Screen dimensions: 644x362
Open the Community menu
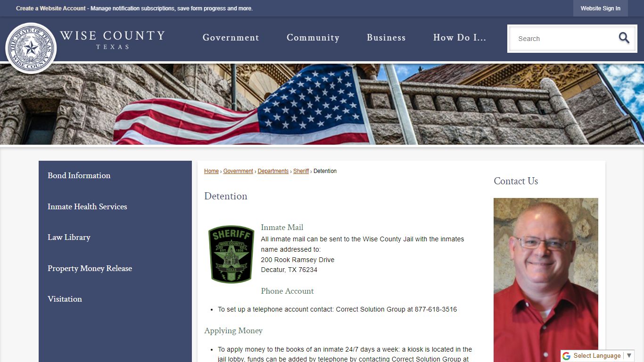[x=313, y=38]
